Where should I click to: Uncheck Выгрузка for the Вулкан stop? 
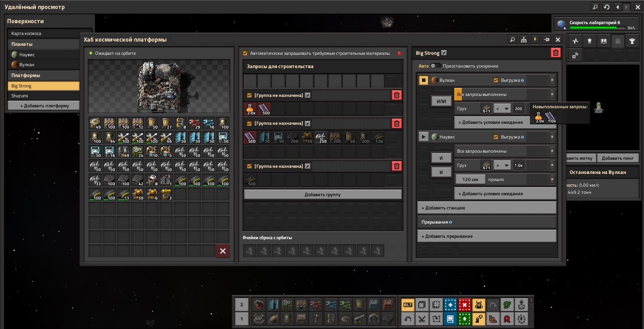(x=496, y=80)
